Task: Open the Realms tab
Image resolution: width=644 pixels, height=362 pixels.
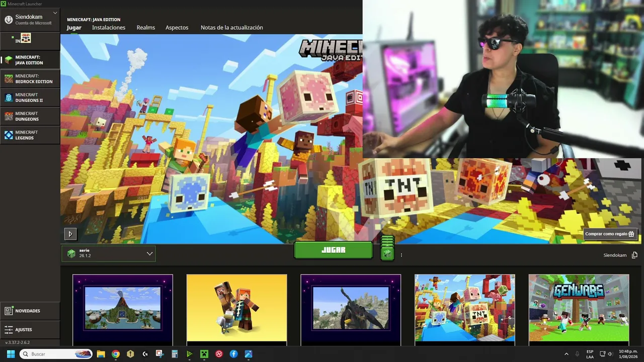Action: click(146, 28)
